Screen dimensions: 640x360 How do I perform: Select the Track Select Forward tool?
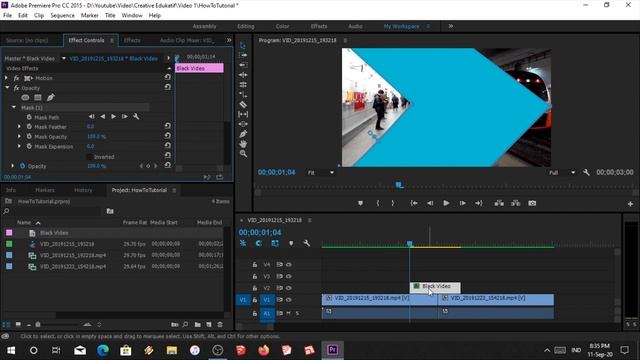pyautogui.click(x=243, y=55)
